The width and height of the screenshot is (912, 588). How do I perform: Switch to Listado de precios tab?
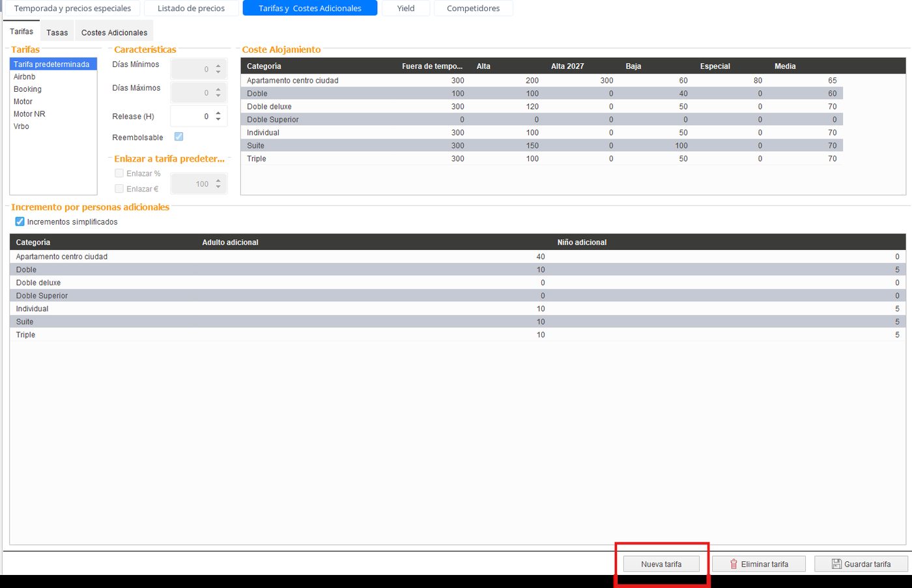(191, 8)
